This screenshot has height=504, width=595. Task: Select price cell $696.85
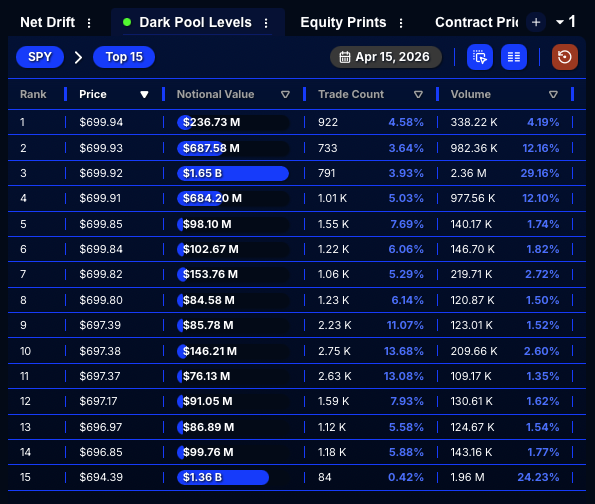coord(101,452)
